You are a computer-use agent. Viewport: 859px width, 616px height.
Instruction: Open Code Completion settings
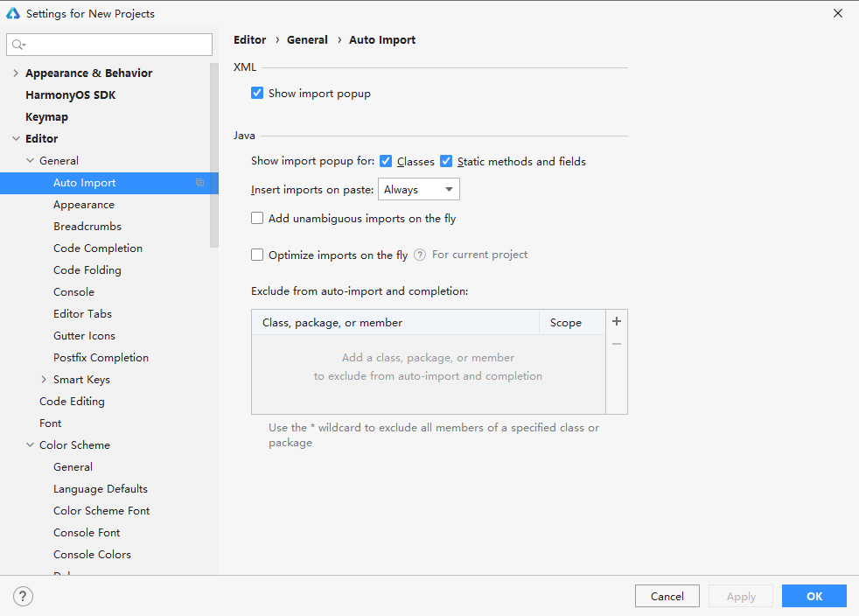tap(98, 248)
